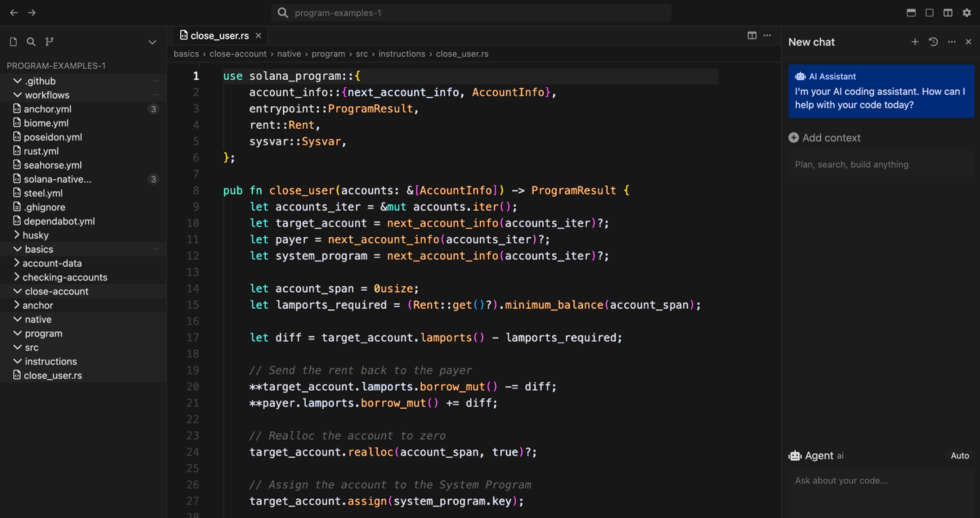Select the close_user.rs editor tab
The image size is (980, 518).
(219, 36)
